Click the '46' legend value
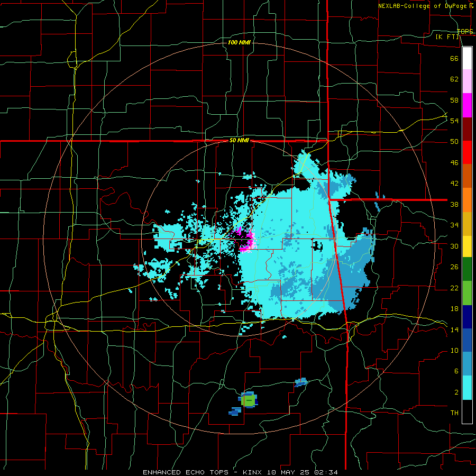The image size is (476, 476). coord(454,163)
